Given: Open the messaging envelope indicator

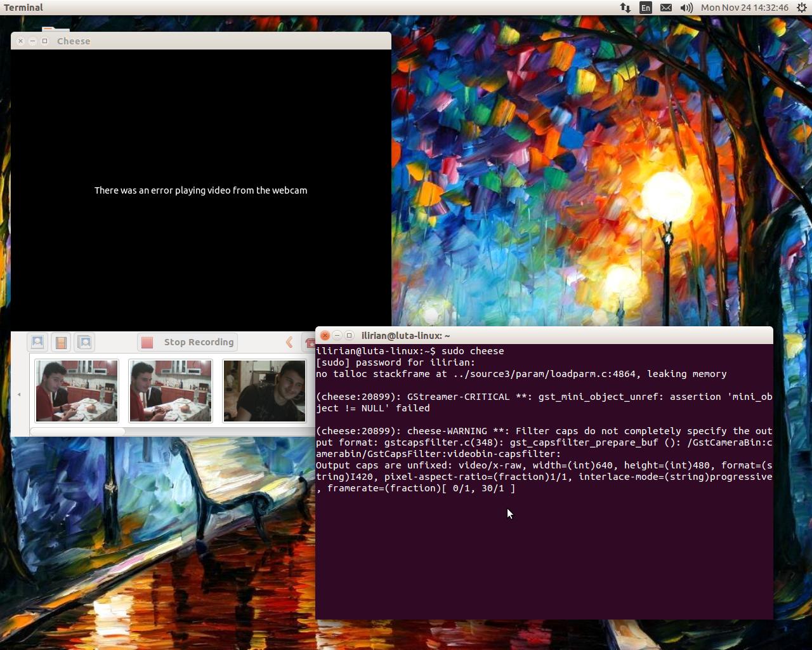Looking at the screenshot, I should pyautogui.click(x=665, y=8).
